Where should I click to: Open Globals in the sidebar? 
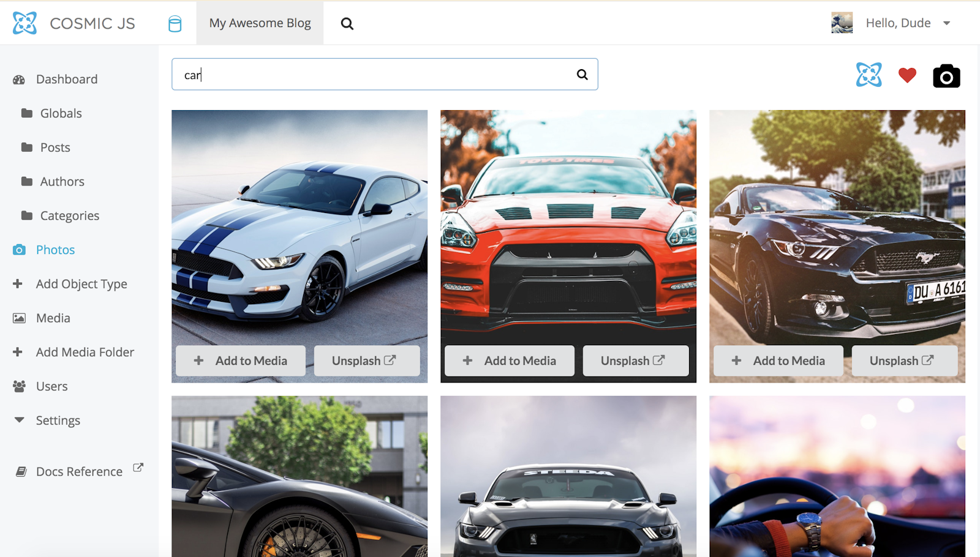61,113
